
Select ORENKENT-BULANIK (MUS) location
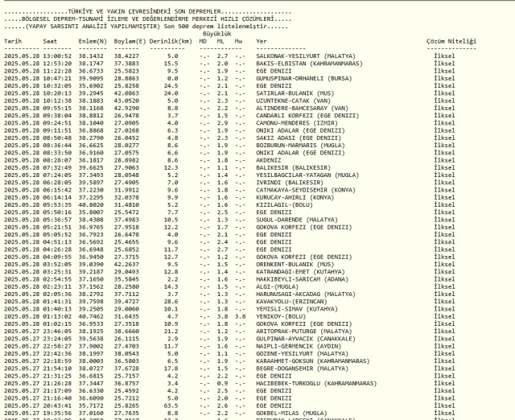click(295, 265)
